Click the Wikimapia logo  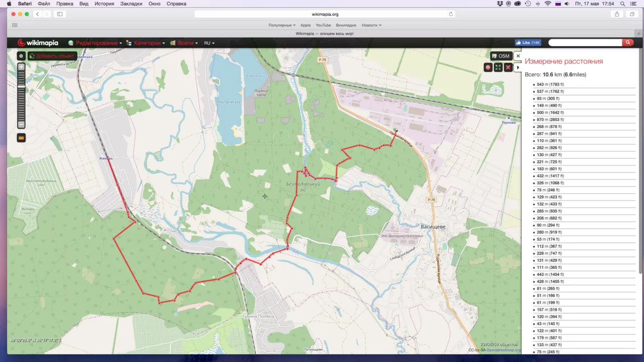[x=38, y=43]
